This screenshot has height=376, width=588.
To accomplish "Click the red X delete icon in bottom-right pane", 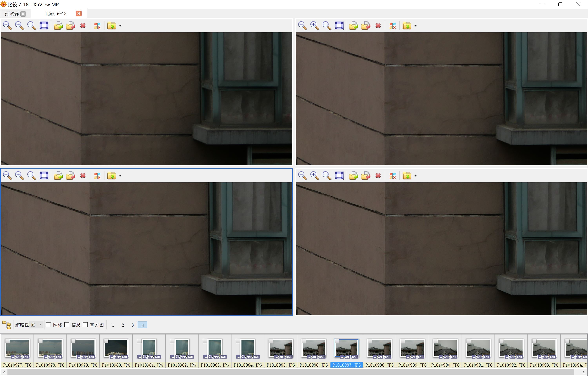I will 378,175.
